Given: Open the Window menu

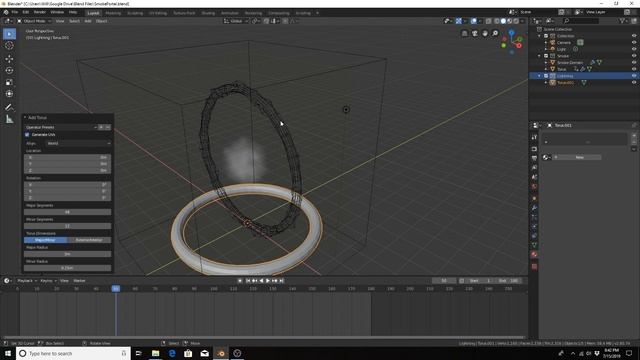Looking at the screenshot, I should [x=57, y=13].
